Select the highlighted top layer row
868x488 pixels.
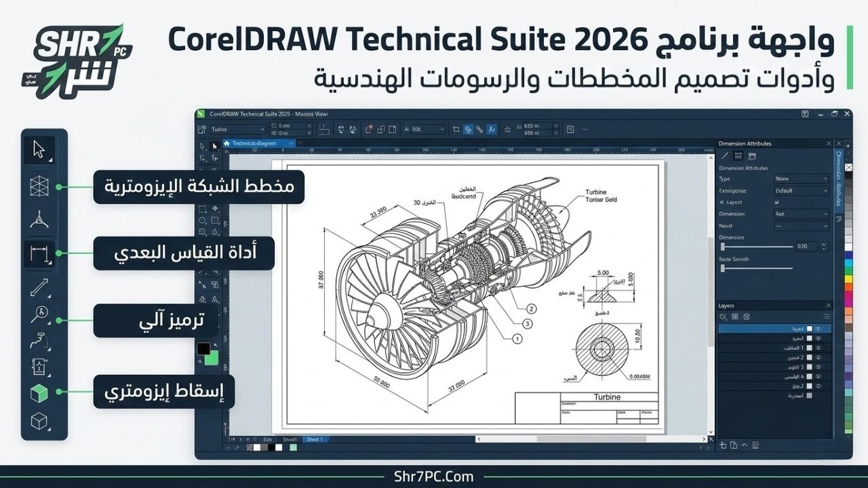click(x=774, y=328)
